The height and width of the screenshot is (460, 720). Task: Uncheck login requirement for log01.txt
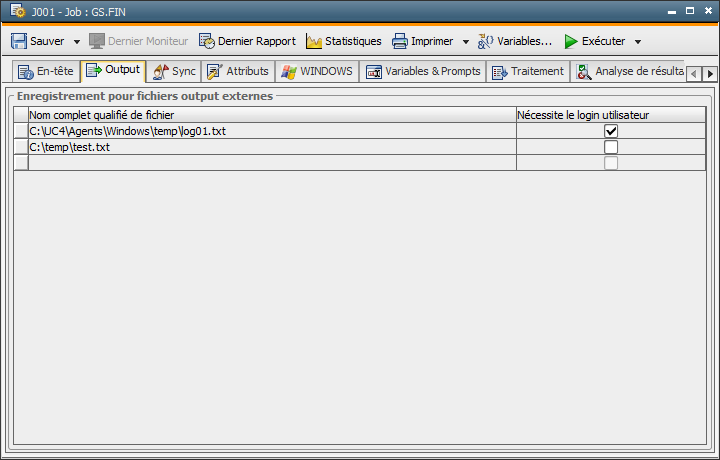611,131
